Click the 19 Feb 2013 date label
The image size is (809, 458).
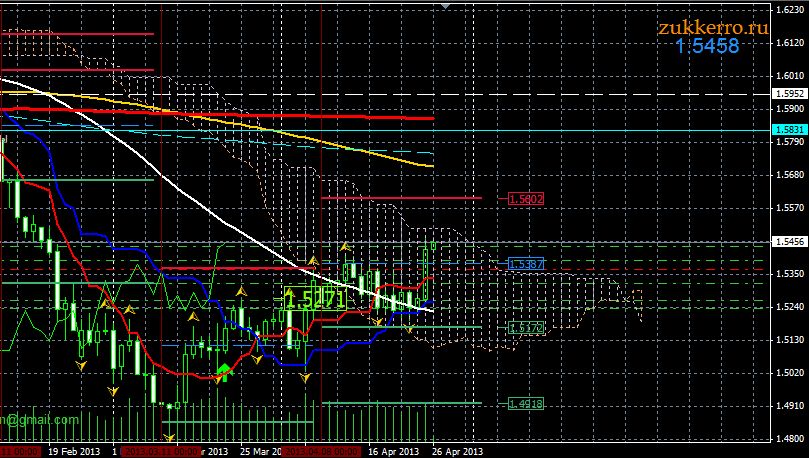coord(76,451)
